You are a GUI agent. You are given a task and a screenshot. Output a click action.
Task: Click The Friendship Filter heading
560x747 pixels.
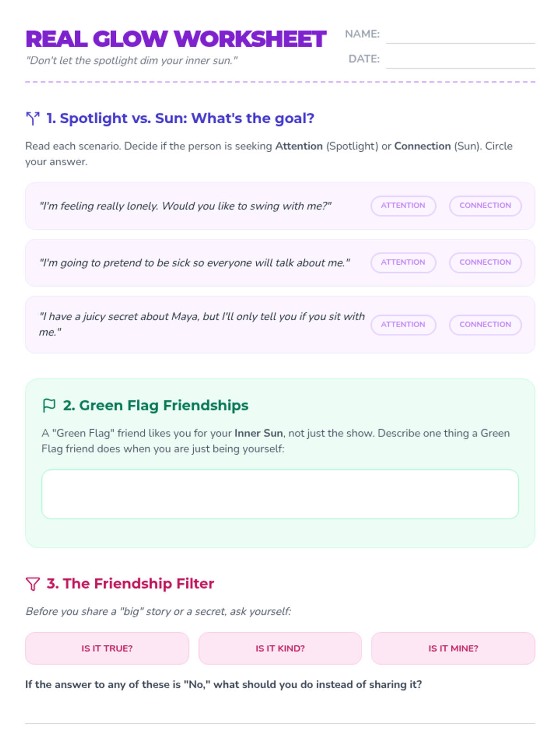click(x=130, y=584)
